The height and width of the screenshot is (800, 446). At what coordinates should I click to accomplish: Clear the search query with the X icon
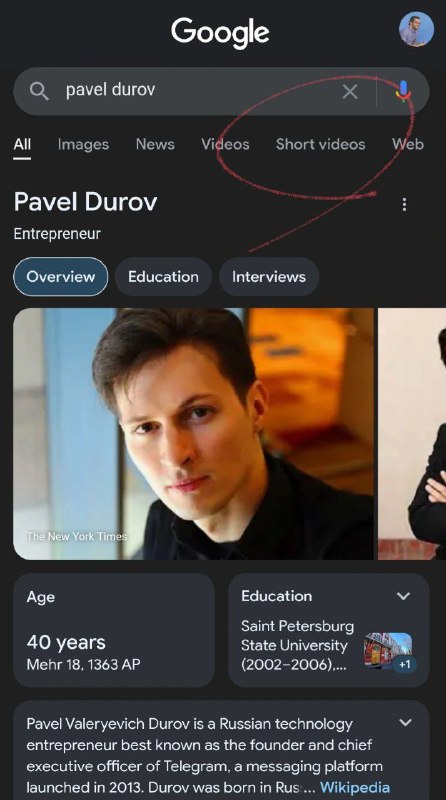click(350, 92)
